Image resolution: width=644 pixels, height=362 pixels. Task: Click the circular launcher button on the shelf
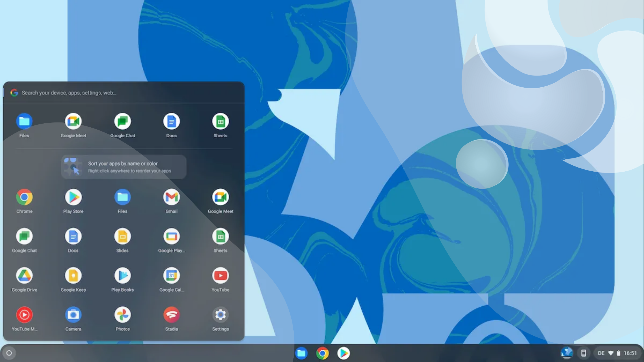(x=9, y=353)
